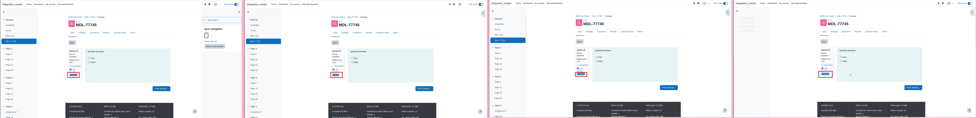
Task: Click help question-mark button in third screenshot
Action: coord(725,110)
